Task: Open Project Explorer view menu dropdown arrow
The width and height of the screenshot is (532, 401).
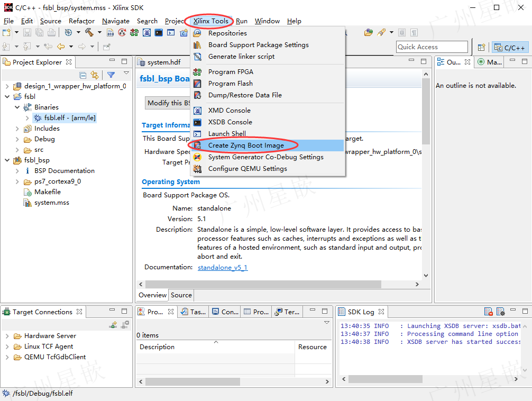Action: pos(126,73)
